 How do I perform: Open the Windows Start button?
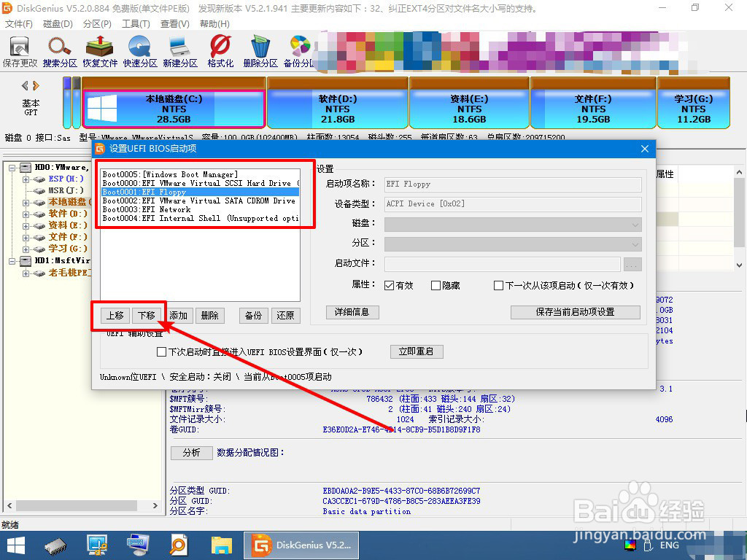[16, 545]
